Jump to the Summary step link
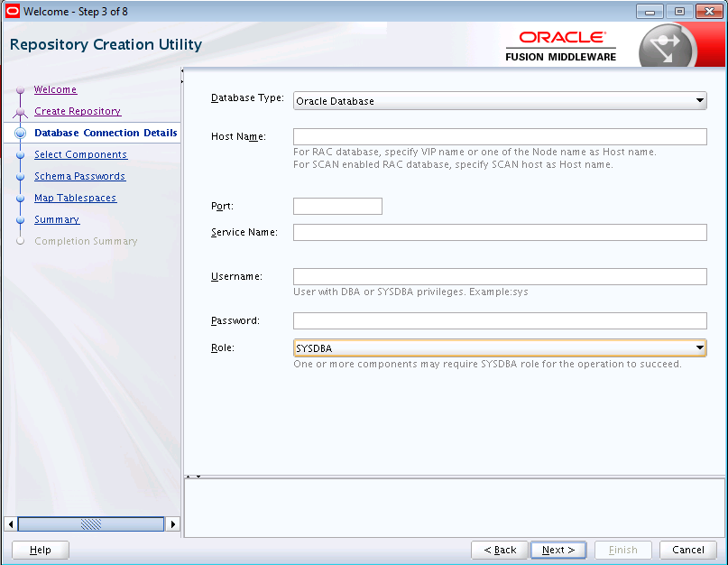728x565 pixels. point(57,220)
